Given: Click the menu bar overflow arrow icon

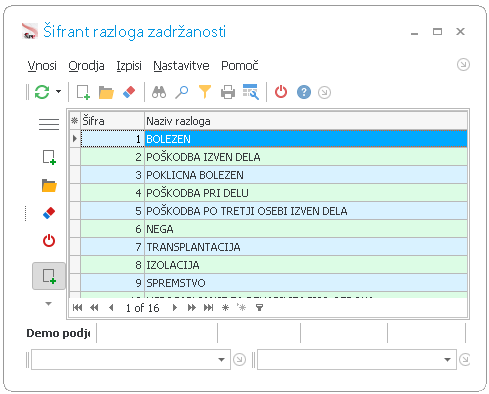Looking at the screenshot, I should coord(463,64).
